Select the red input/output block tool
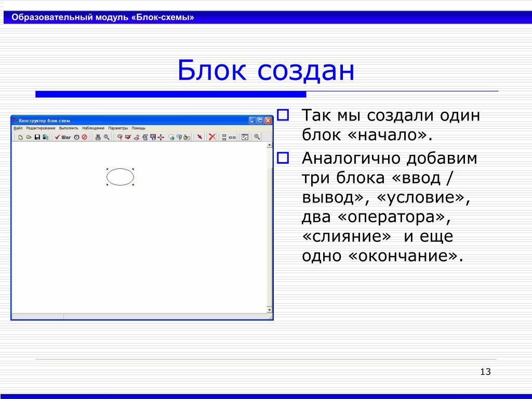Image resolution: width=532 pixels, height=399 pixels. coord(128,137)
